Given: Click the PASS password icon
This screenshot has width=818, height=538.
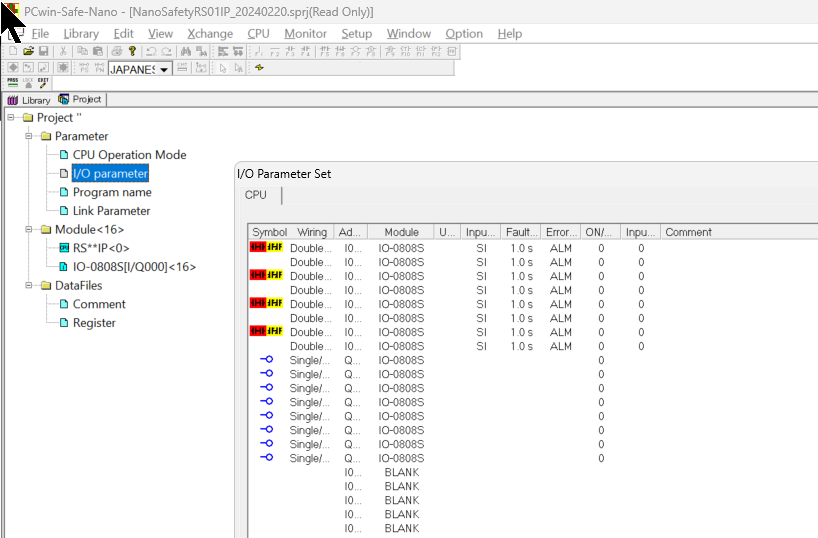Looking at the screenshot, I should 13,82.
